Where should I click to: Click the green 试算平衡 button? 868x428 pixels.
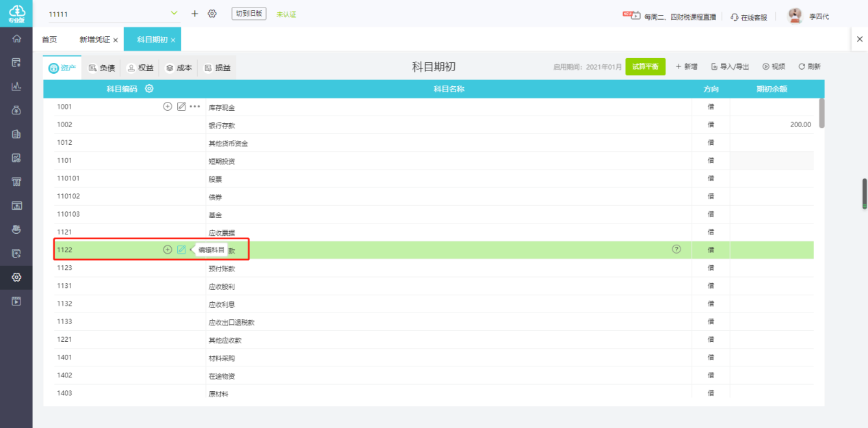(x=645, y=66)
